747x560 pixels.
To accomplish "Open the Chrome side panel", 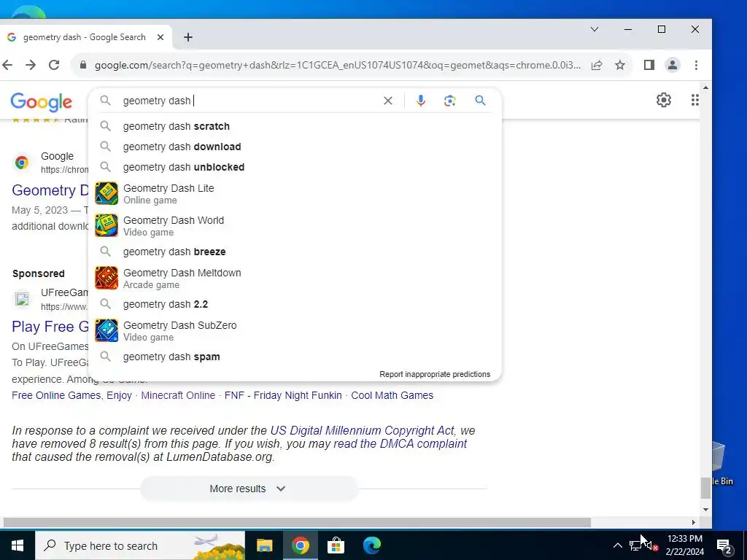I will (x=649, y=65).
